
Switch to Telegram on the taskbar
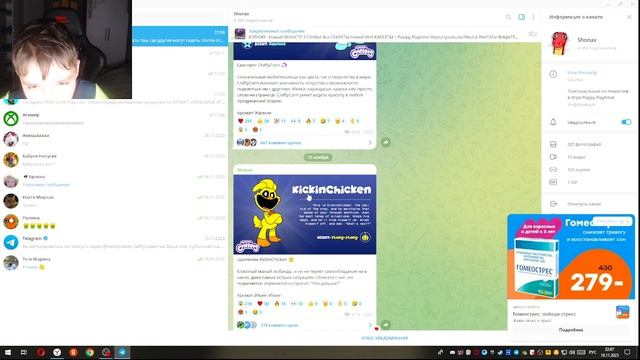pos(122,352)
